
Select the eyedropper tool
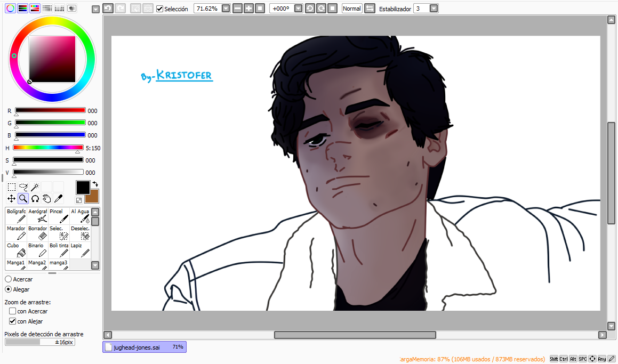tap(58, 199)
